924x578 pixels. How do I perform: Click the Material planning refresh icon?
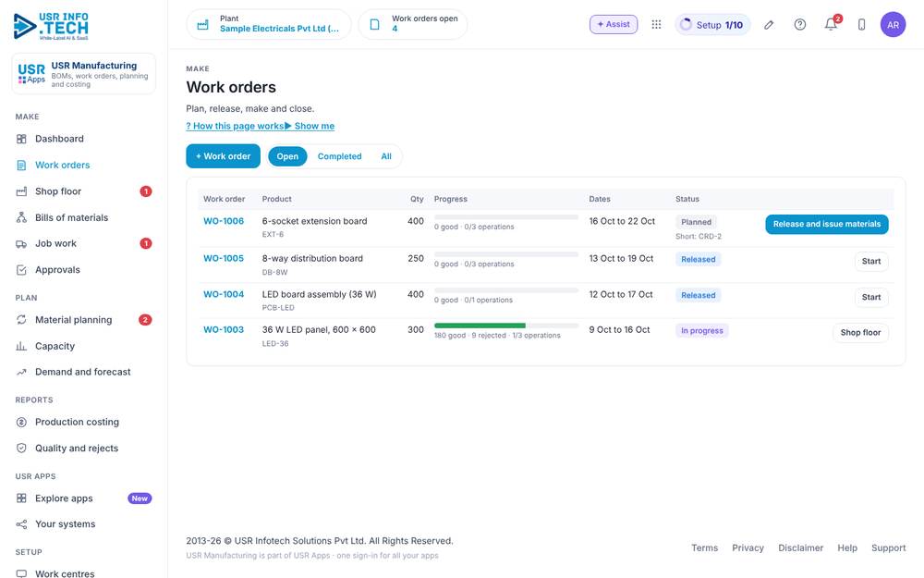[21, 320]
